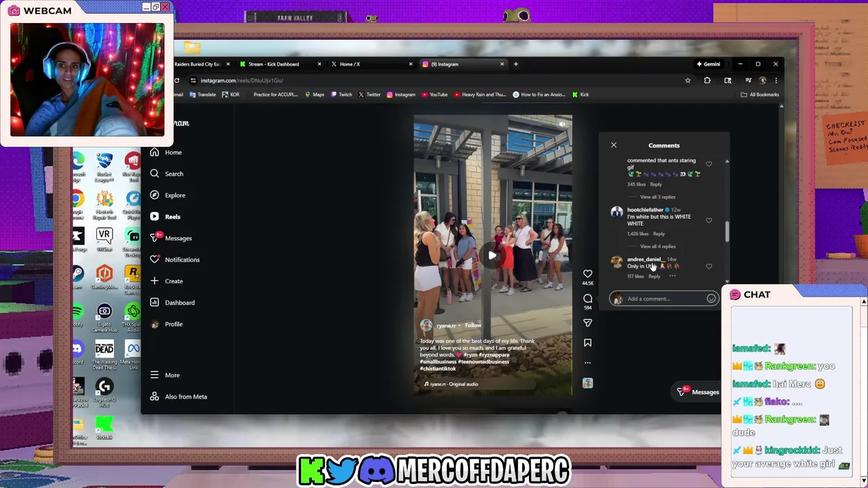Click the instagram.com address bar
The height and width of the screenshot is (488, 868).
pos(434,81)
